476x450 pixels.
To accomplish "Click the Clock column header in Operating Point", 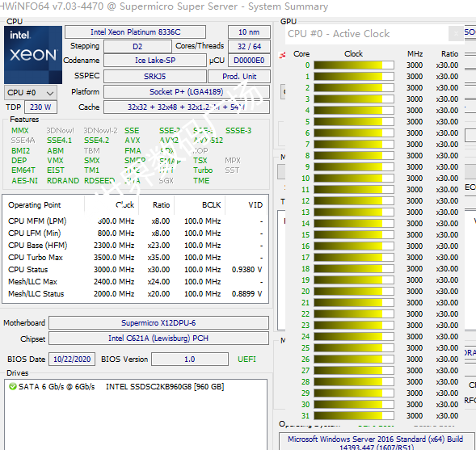I will tap(125, 205).
